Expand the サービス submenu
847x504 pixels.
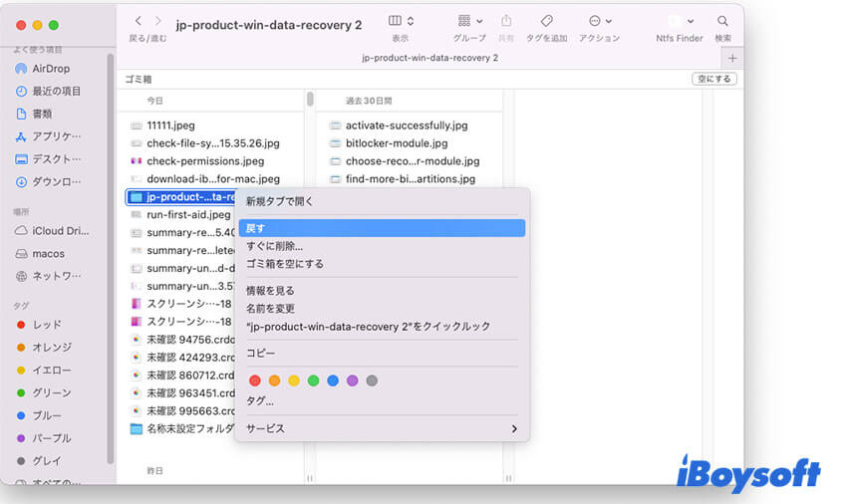[x=382, y=428]
